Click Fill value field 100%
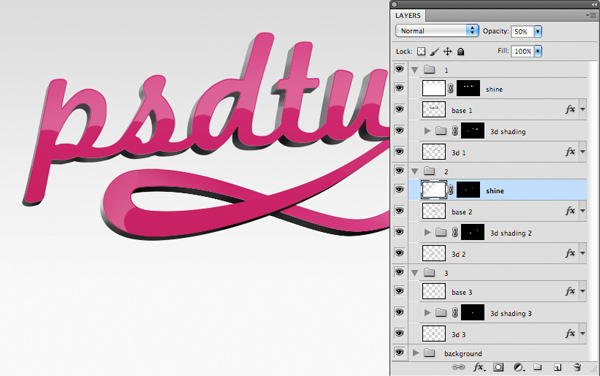 (x=523, y=51)
